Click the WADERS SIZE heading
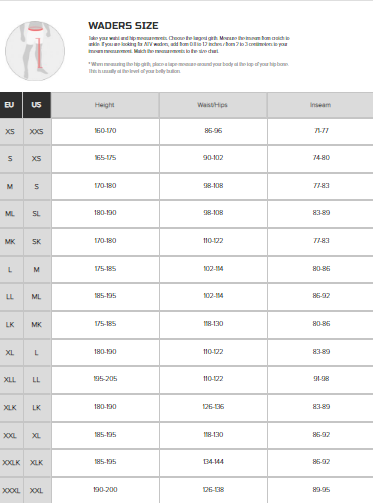 [123, 26]
